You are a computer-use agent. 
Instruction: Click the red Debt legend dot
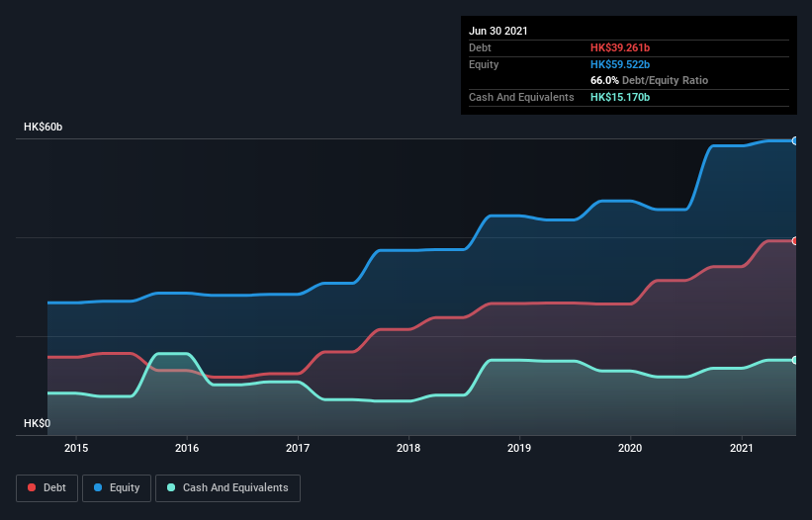pyautogui.click(x=32, y=487)
